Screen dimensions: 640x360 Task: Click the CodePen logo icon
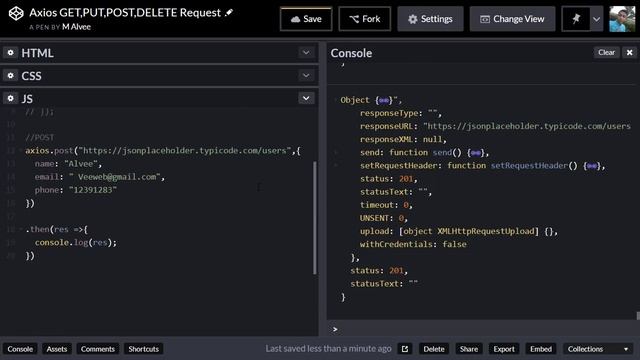tap(16, 13)
